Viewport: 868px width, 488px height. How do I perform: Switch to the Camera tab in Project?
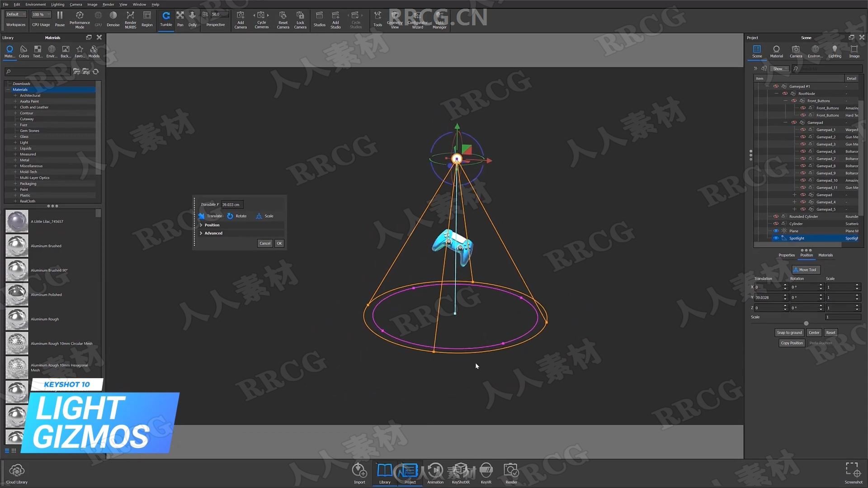tap(796, 52)
